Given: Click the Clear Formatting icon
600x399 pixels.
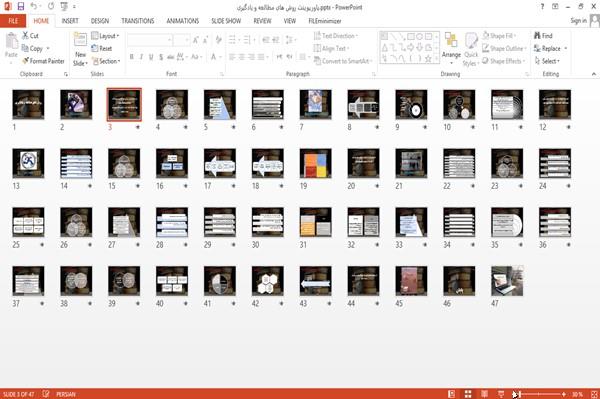Looking at the screenshot, I should 218,39.
